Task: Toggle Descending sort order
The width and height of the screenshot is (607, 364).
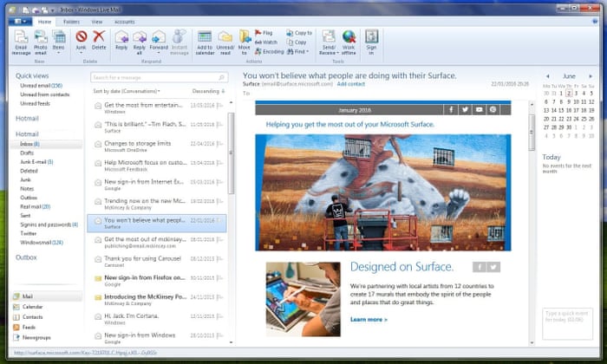Action: click(x=209, y=90)
